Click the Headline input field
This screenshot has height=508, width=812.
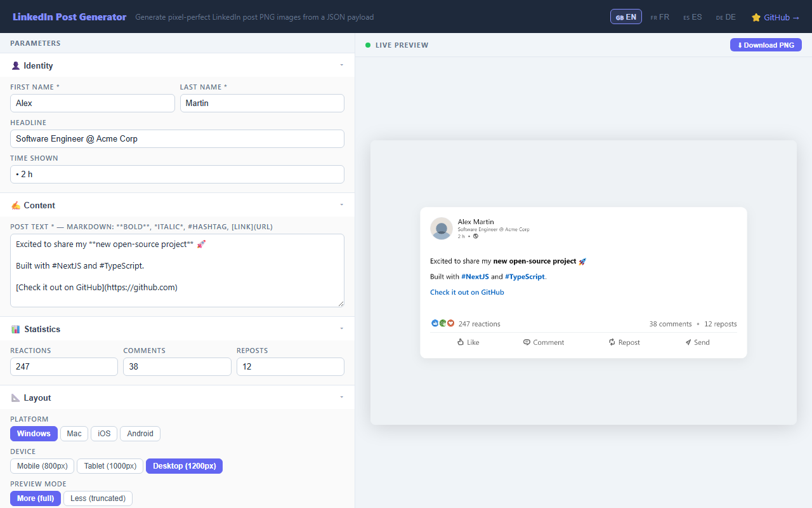click(x=177, y=138)
